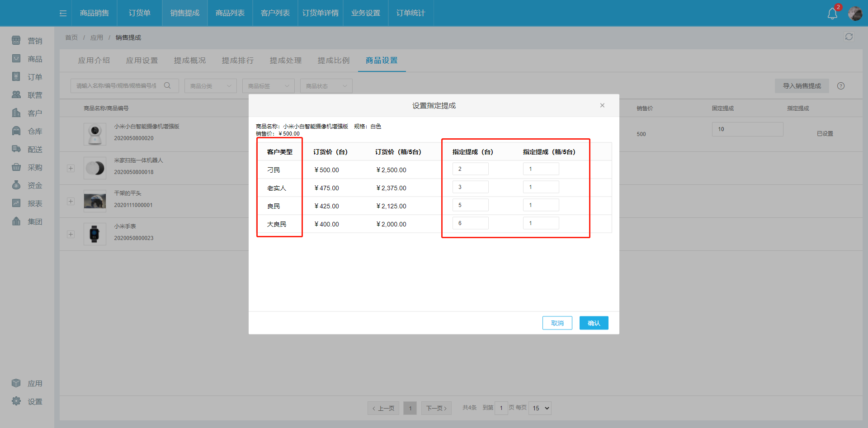Switch to the 提成排行 tab
This screenshot has width=868, height=428.
(x=237, y=60)
